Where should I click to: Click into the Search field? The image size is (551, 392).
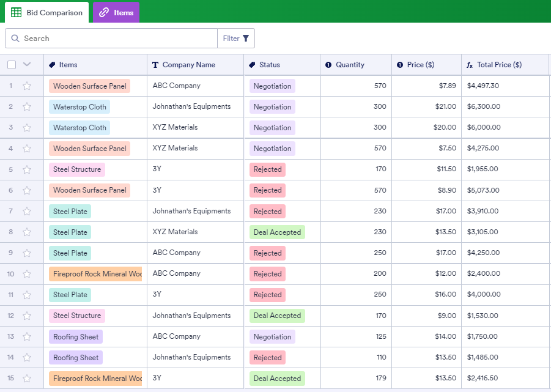click(116, 39)
